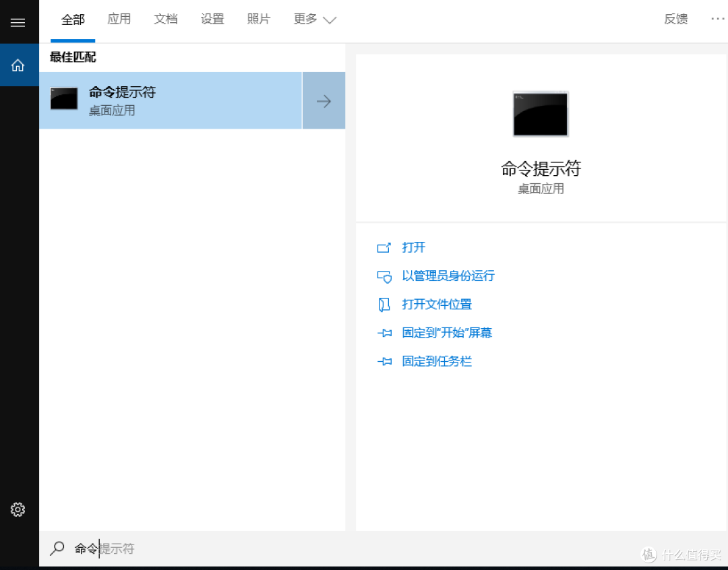Select the 设置 filter tab
The width and height of the screenshot is (728, 570).
tap(212, 19)
